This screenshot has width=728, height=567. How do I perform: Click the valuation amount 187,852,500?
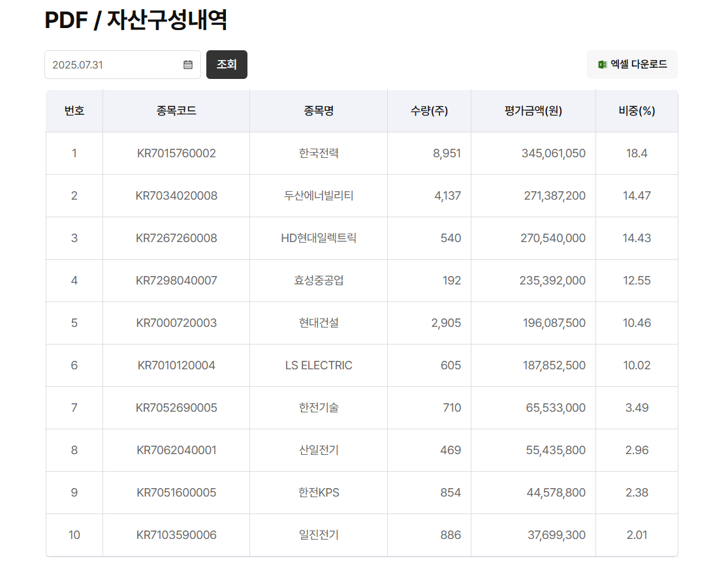click(x=554, y=365)
